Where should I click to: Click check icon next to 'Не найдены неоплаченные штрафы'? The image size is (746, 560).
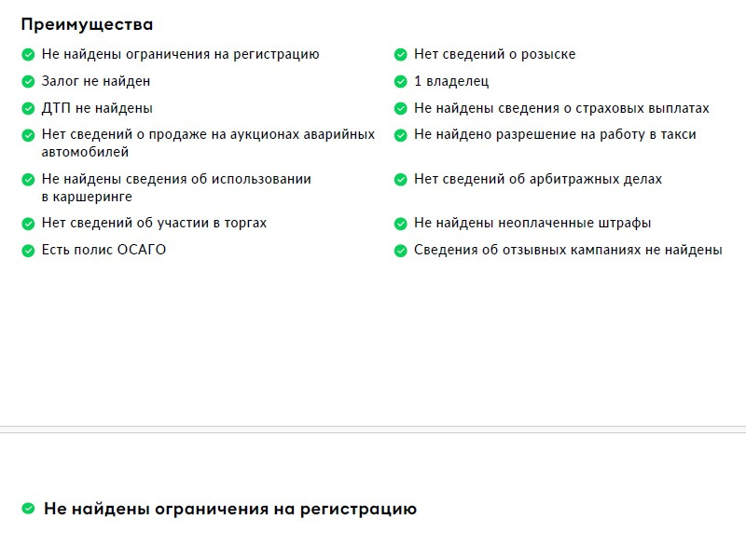(401, 224)
